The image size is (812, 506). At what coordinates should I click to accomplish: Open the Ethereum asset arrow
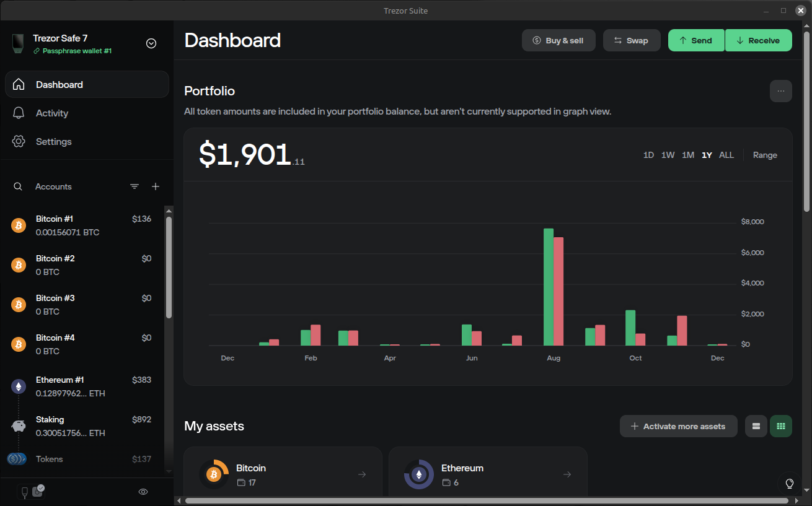[x=567, y=474]
